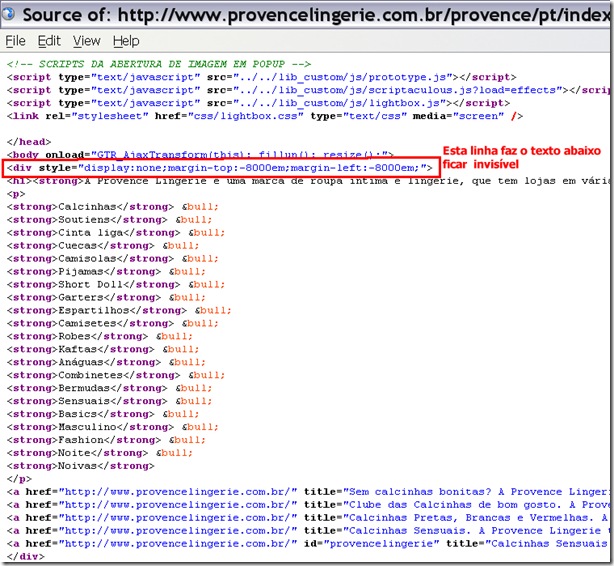This screenshot has height=566, width=614.
Task: Click the opening p tag line
Action: [x=16, y=193]
